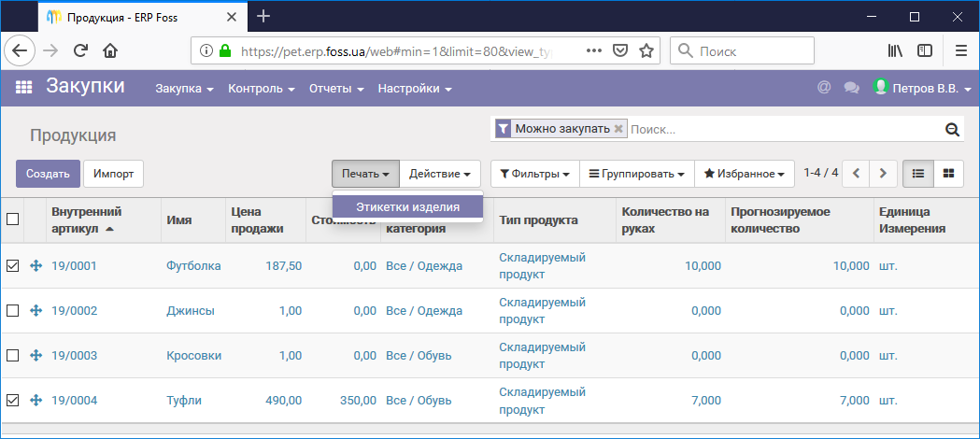Focus the Odoo Поиск... search field
Screen dimensions: 980x439
(785, 129)
